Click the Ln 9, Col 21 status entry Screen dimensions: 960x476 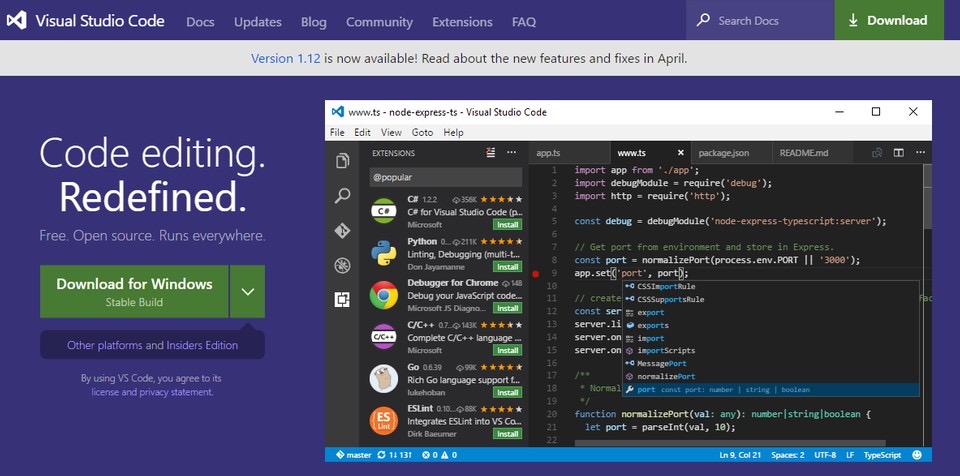click(740, 455)
